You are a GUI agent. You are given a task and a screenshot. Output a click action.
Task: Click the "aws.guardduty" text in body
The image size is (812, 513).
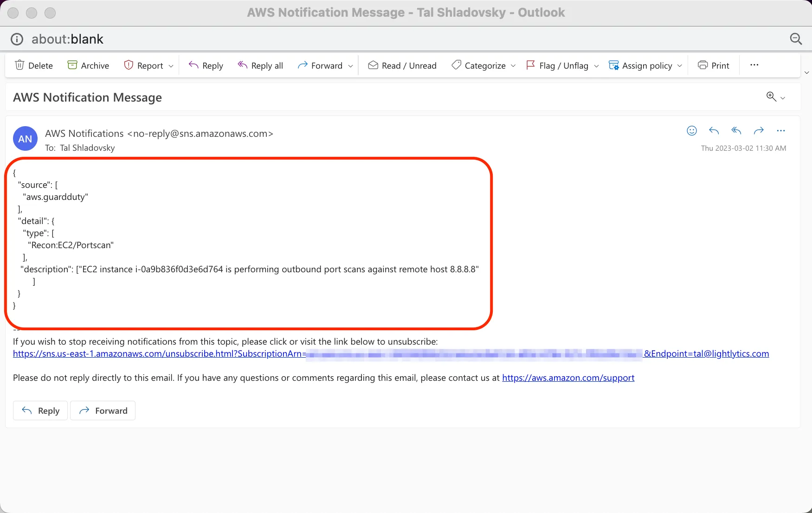click(55, 197)
